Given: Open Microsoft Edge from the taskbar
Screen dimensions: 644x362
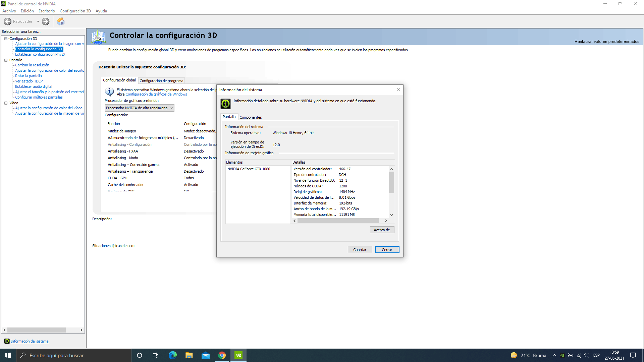Looking at the screenshot, I should (x=172, y=355).
